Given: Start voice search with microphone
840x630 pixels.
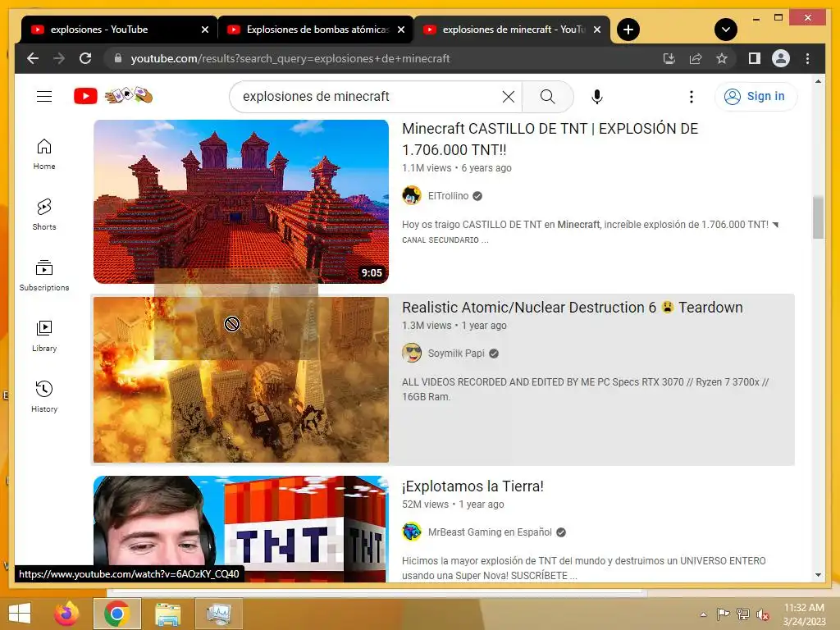Looking at the screenshot, I should 597,97.
